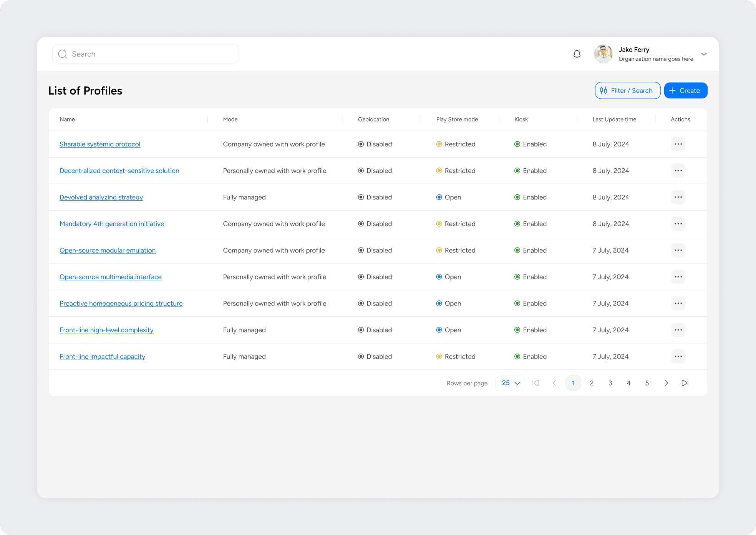The image size is (756, 535).
Task: Jump to the last page icon
Action: [685, 383]
